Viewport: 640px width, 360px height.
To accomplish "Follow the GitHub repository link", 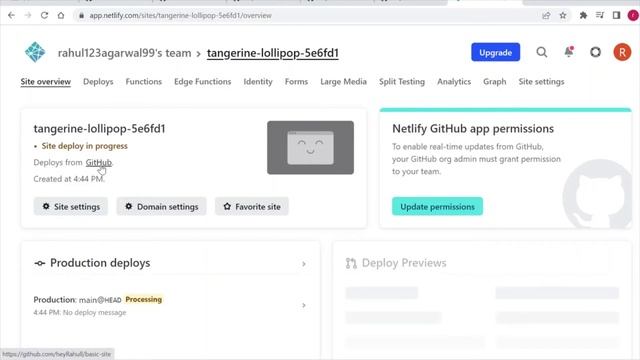I will pos(98,162).
